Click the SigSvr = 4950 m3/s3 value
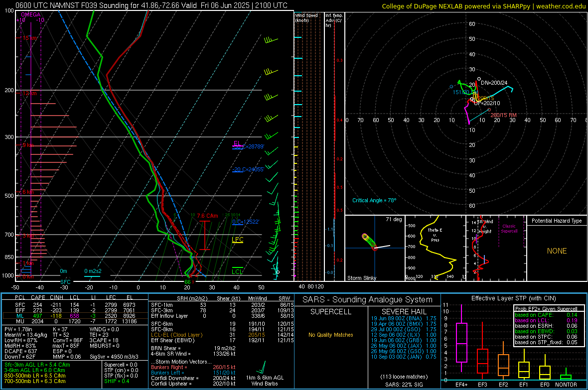This screenshot has width=588, height=390. click(114, 357)
